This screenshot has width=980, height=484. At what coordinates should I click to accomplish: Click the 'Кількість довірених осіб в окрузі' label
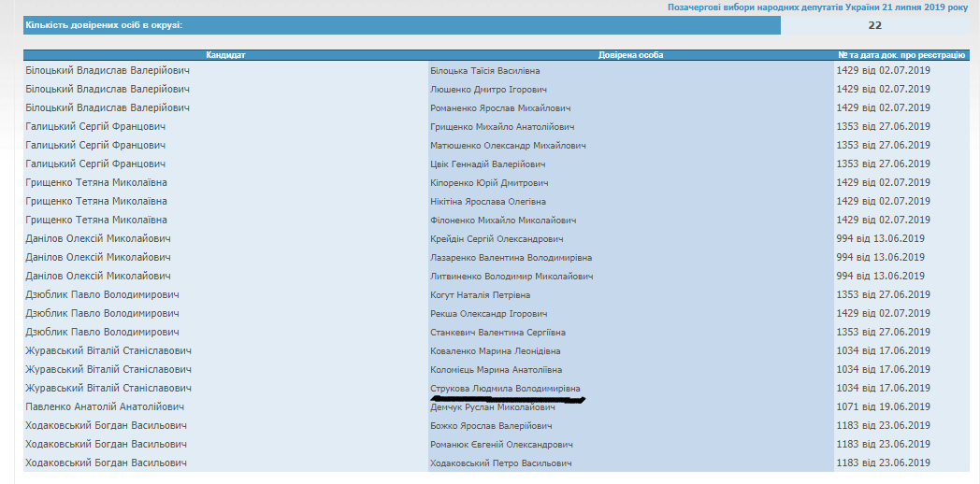pos(104,25)
